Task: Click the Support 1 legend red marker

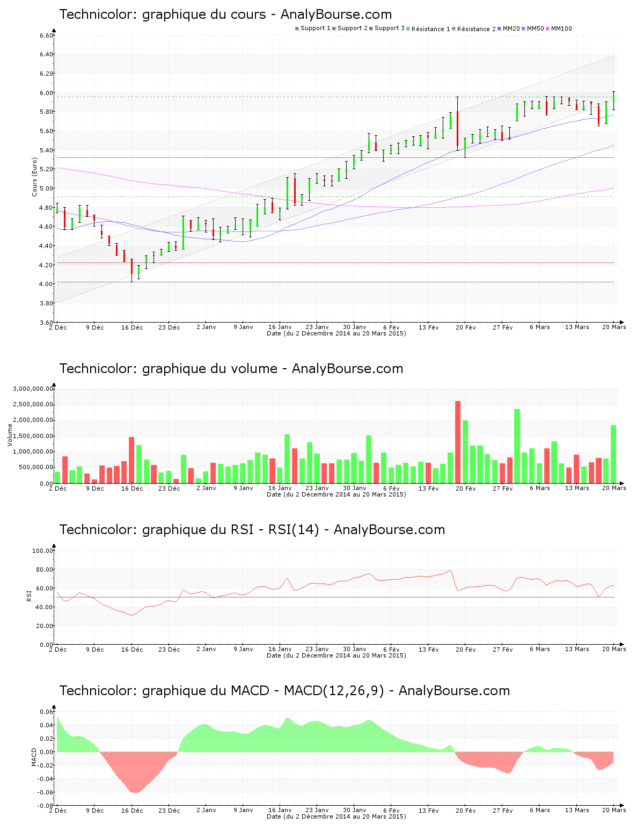Action: pos(297,28)
